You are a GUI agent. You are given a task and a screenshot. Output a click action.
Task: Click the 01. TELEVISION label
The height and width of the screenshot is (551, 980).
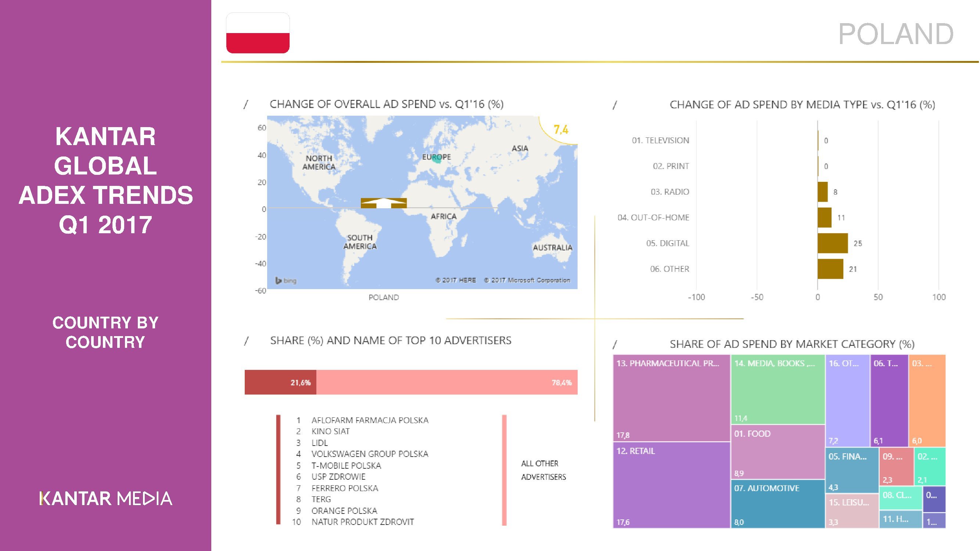(660, 140)
